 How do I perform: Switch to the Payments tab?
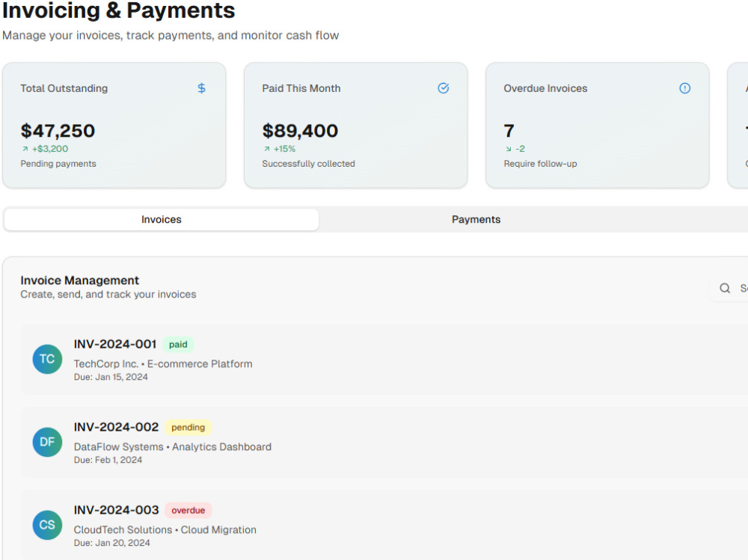pos(476,219)
